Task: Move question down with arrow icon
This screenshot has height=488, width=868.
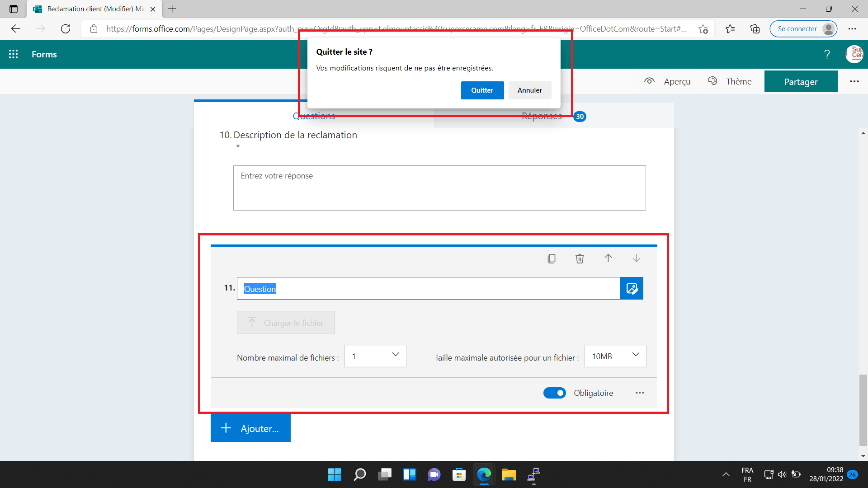Action: [636, 258]
